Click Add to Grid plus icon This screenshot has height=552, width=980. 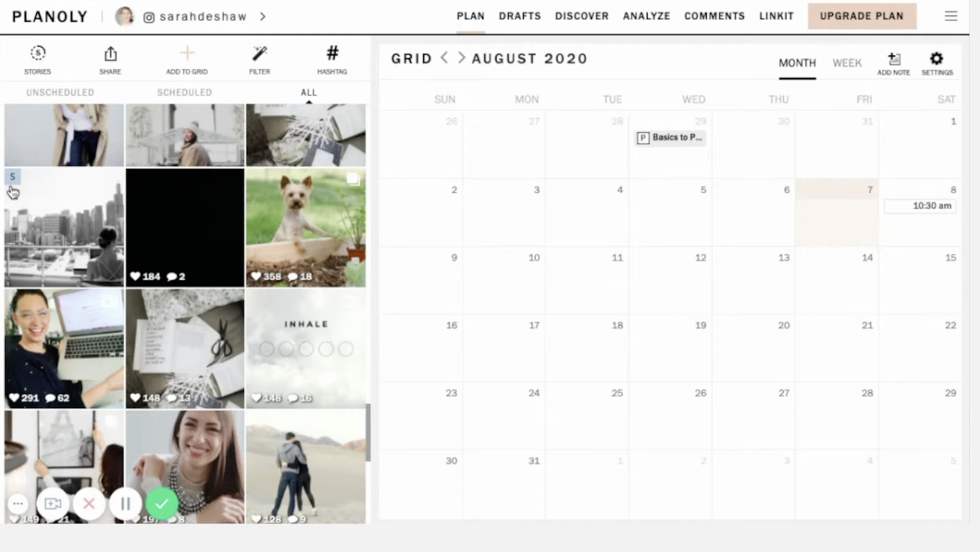187,54
